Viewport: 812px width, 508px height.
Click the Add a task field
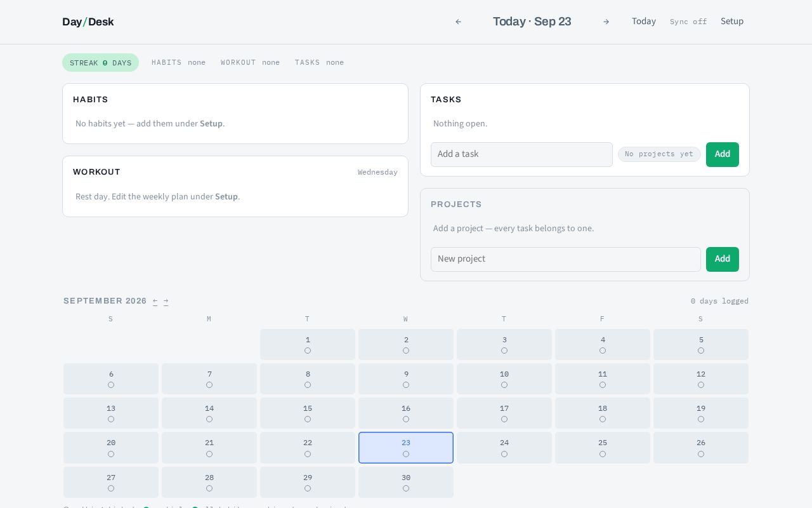[521, 154]
